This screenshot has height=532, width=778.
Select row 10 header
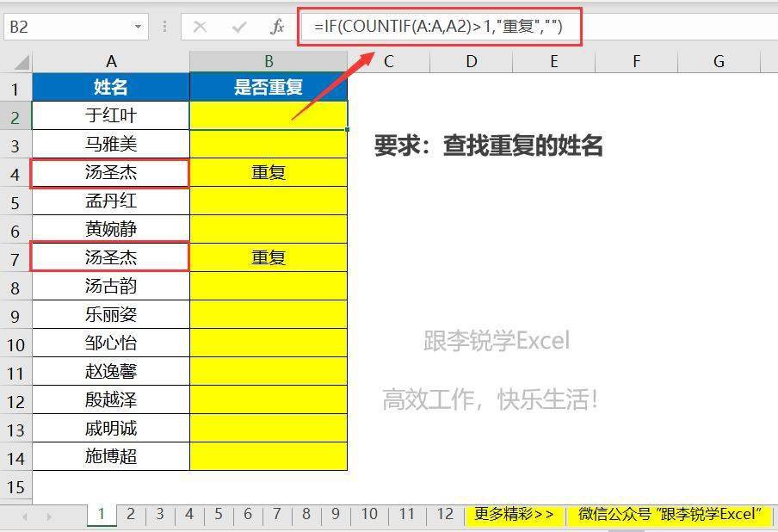point(15,344)
